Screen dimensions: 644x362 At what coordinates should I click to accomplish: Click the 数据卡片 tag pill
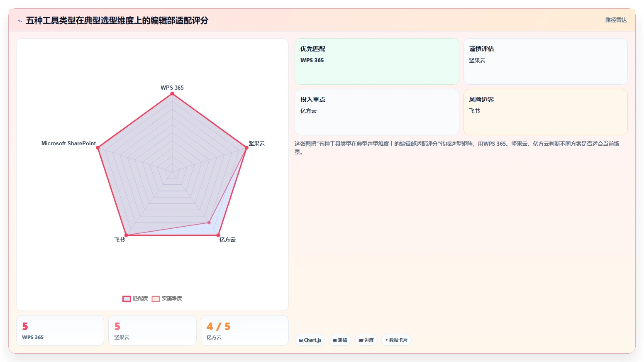pos(396,340)
